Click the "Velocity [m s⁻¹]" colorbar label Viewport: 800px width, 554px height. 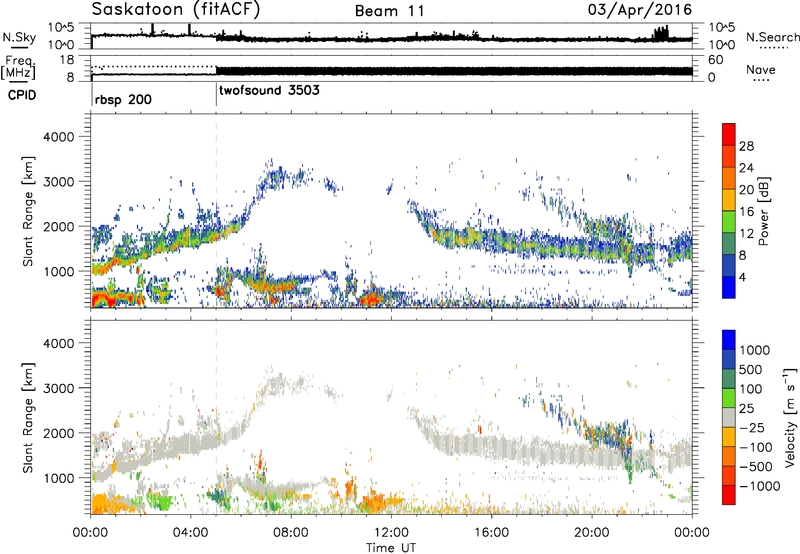point(790,417)
